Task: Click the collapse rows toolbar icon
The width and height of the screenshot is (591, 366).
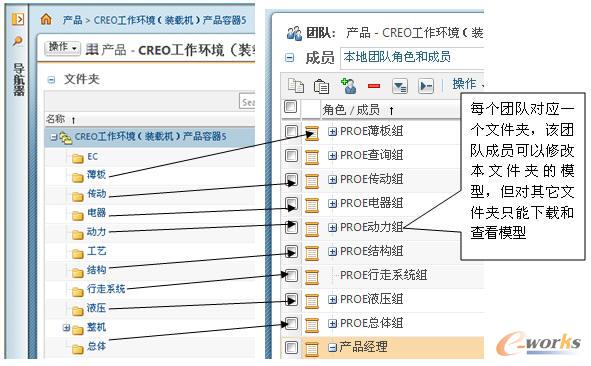Action: (x=426, y=86)
